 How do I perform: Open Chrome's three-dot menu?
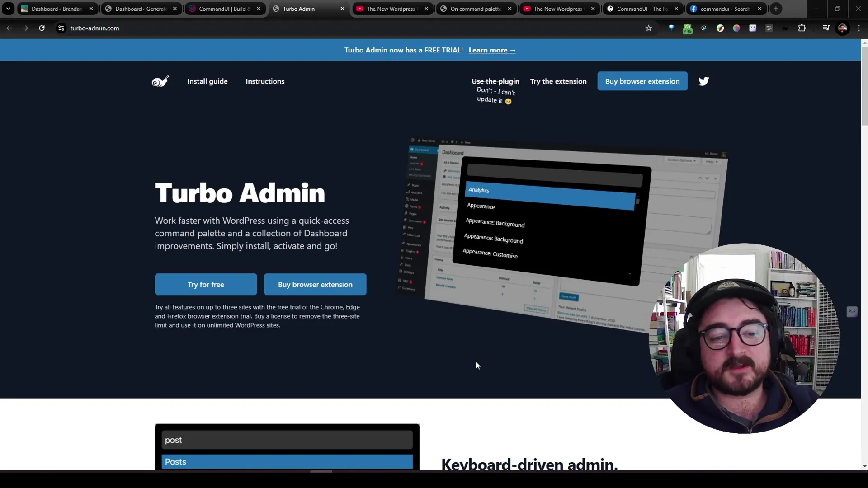859,28
